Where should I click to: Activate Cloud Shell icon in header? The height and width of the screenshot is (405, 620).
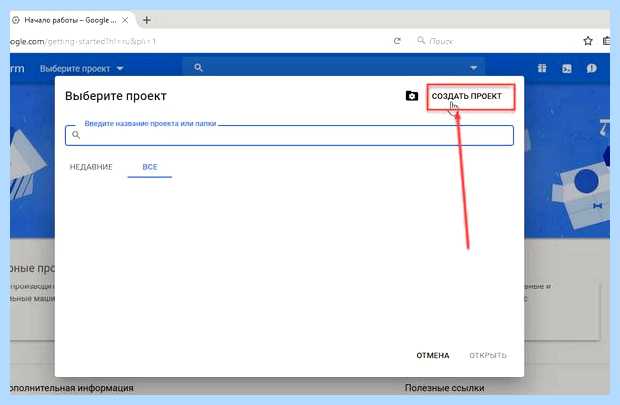[x=567, y=69]
